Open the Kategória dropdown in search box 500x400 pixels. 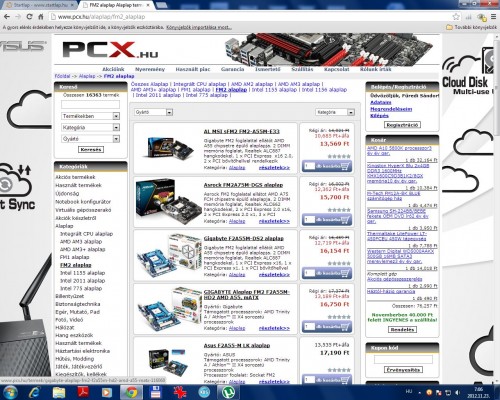coord(90,127)
